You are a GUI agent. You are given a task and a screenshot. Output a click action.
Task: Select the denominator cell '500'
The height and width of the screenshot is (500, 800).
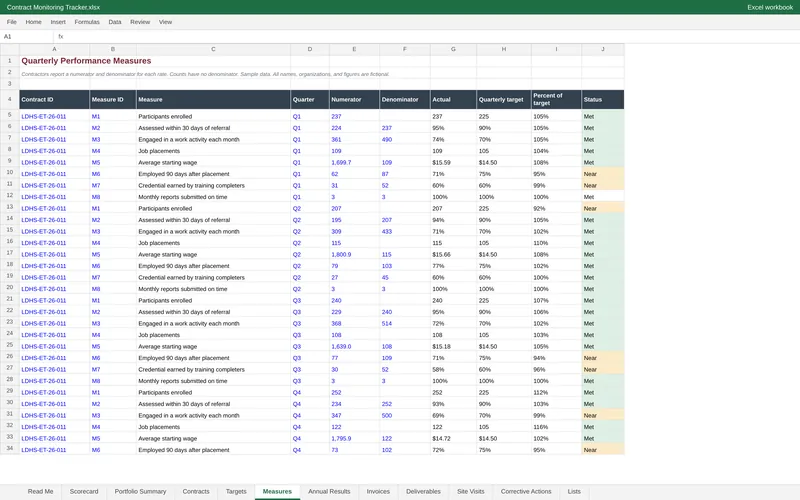click(x=405, y=415)
